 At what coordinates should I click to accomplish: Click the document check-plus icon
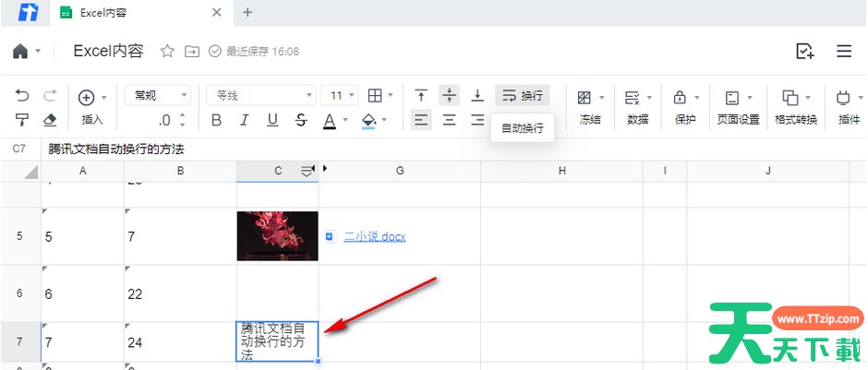coord(805,52)
